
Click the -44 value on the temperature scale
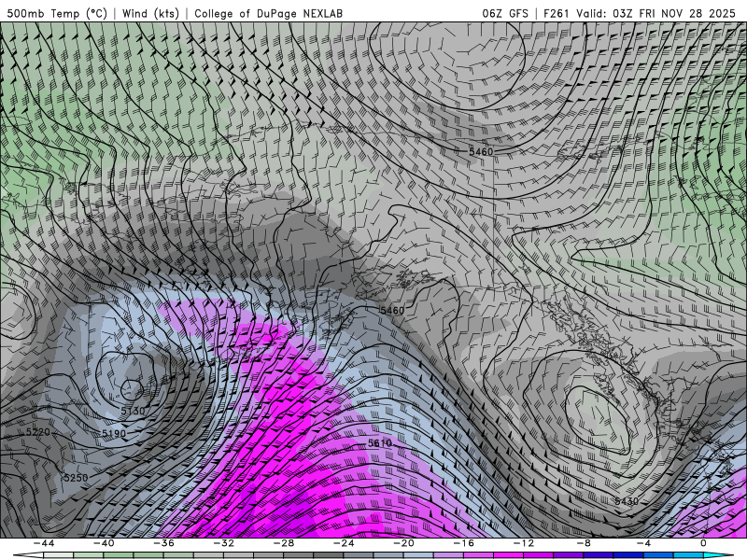44,543
